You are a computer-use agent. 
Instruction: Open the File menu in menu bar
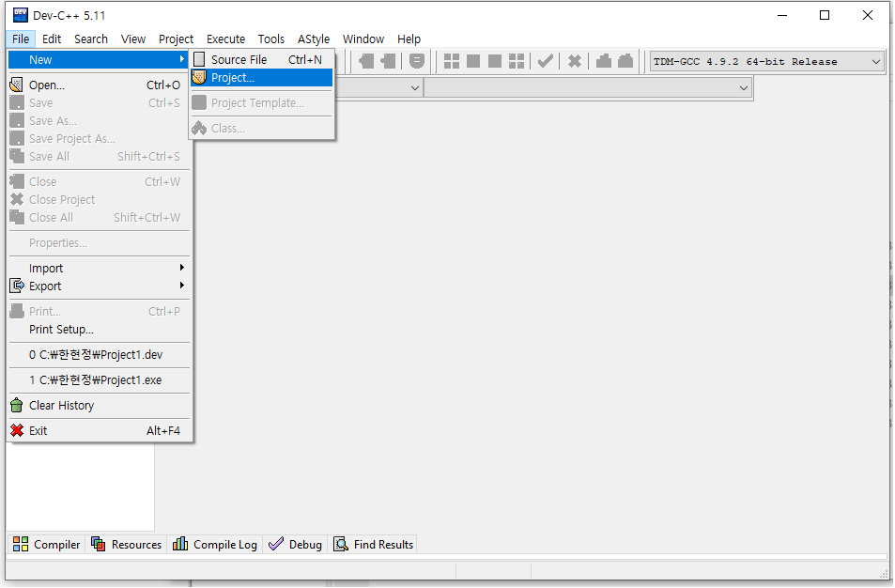21,39
